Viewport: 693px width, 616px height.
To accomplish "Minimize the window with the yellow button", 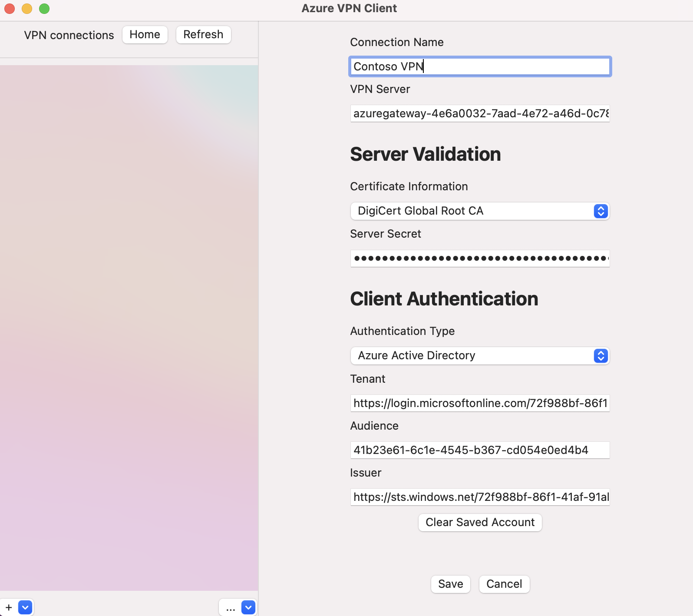I will point(27,9).
